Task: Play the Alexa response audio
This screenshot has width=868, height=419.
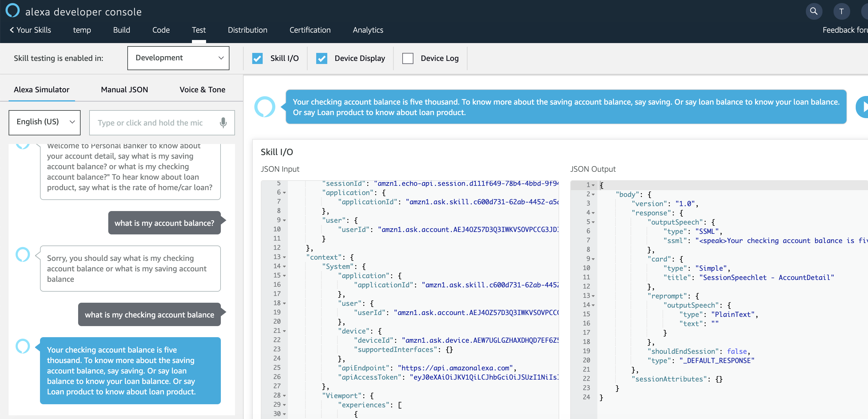Action: [x=862, y=107]
